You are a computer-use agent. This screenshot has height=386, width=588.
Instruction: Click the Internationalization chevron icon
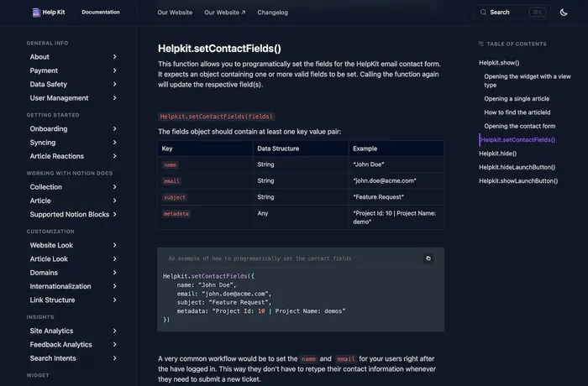pyautogui.click(x=115, y=287)
